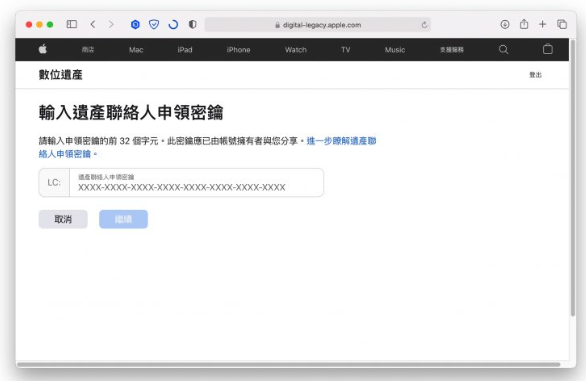Open the Watch navigation item
Viewport: 586px width, 381px height.
pos(296,50)
